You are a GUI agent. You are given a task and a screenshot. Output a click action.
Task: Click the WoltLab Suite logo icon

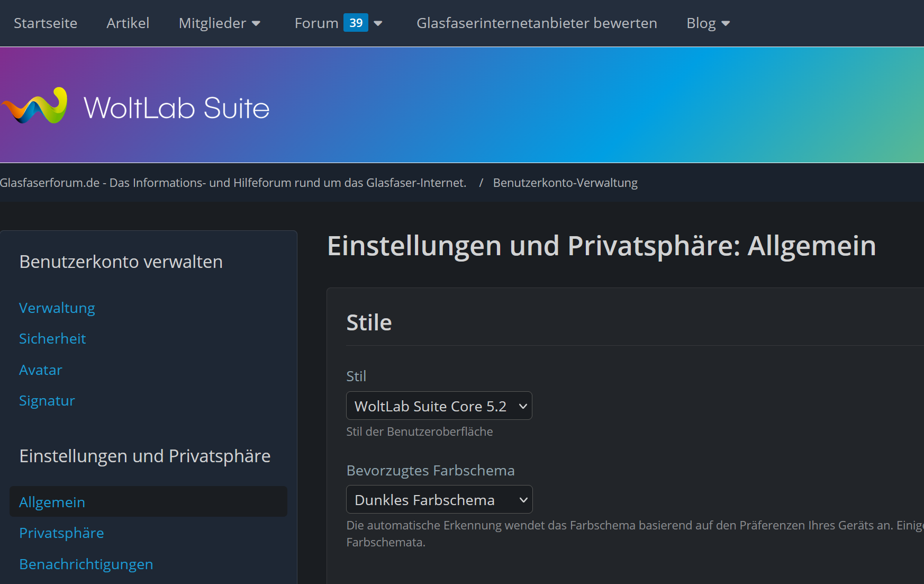click(35, 106)
